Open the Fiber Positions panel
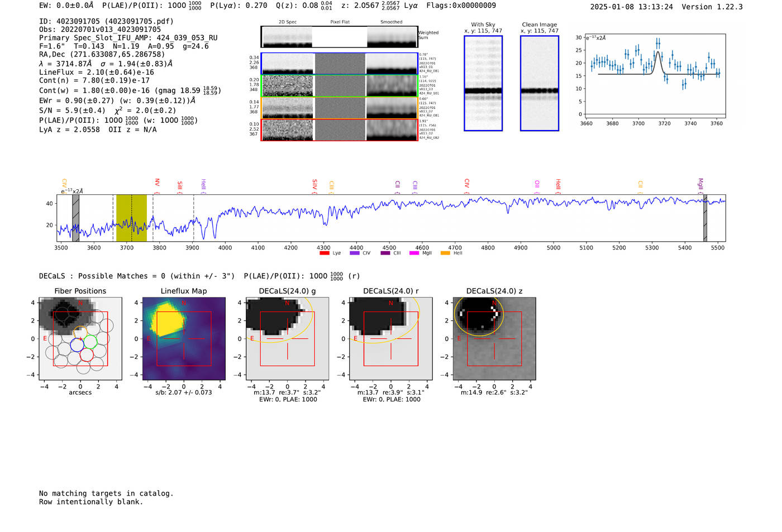This screenshot has width=782, height=532. (80, 338)
